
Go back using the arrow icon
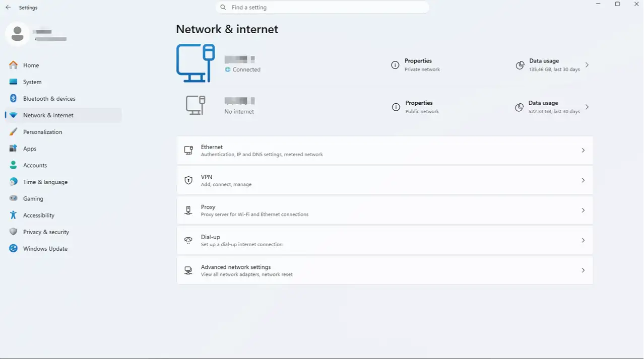coord(8,8)
